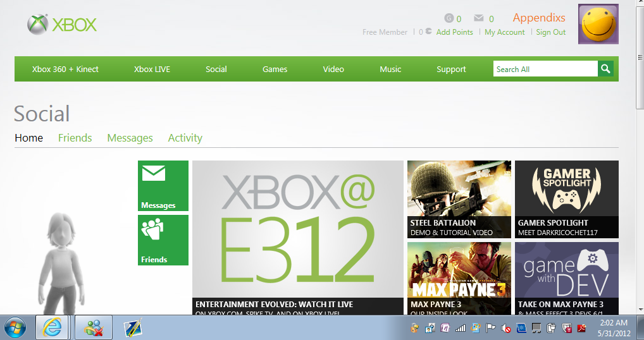The image size is (644, 340).
Task: Open the Music menu item
Action: [390, 70]
